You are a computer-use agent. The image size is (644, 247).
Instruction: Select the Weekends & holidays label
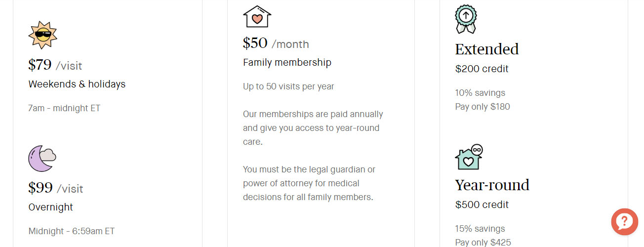click(77, 84)
